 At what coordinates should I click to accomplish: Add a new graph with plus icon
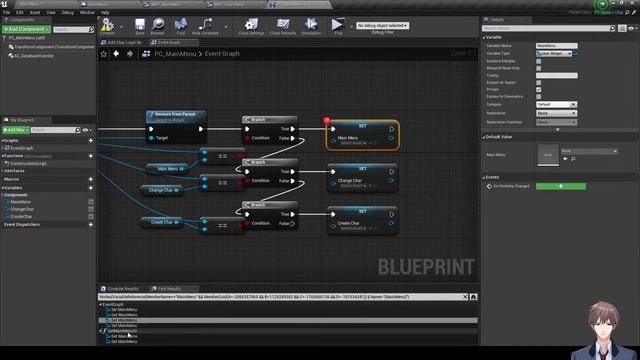pos(91,140)
